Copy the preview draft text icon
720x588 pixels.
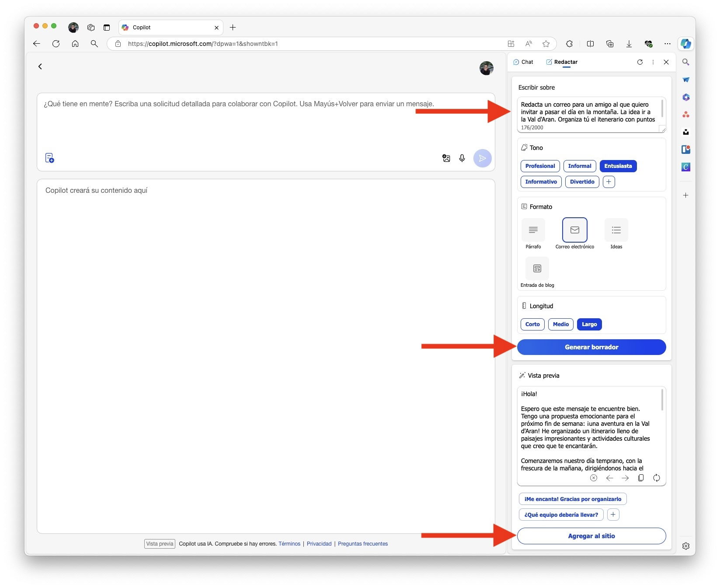(x=641, y=478)
